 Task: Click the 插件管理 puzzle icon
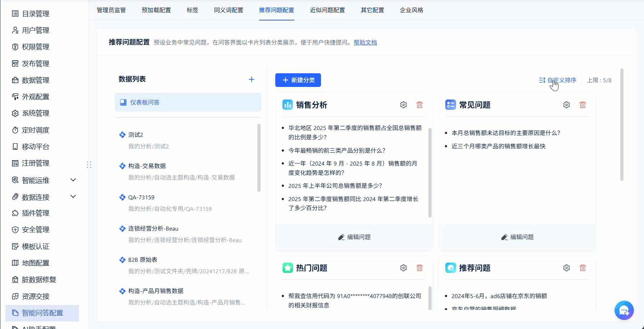(15, 213)
